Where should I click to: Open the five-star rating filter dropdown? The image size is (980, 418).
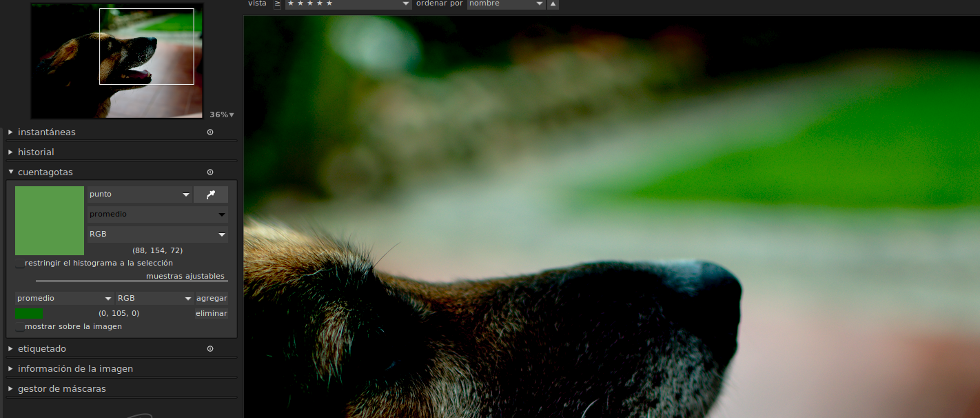click(348, 4)
